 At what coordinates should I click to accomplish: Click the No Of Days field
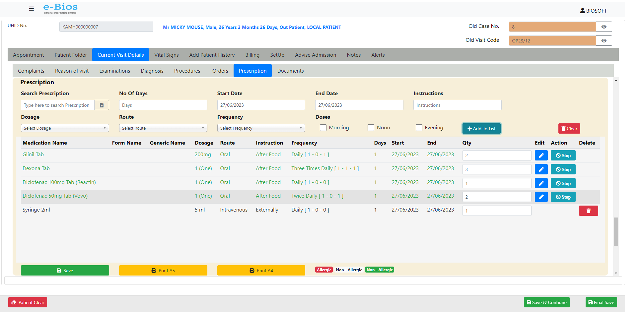tap(163, 105)
